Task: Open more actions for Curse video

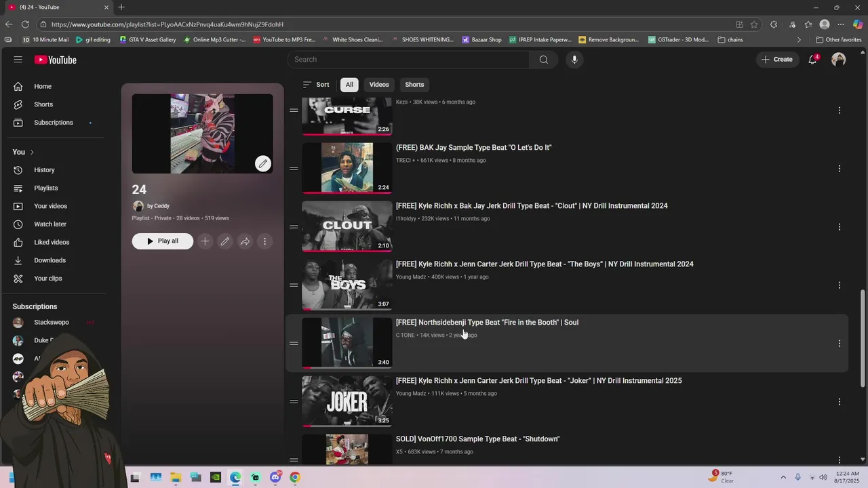Action: tap(840, 110)
